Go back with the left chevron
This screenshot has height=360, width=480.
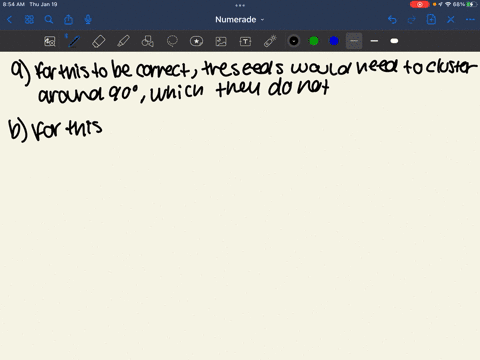(x=9, y=20)
